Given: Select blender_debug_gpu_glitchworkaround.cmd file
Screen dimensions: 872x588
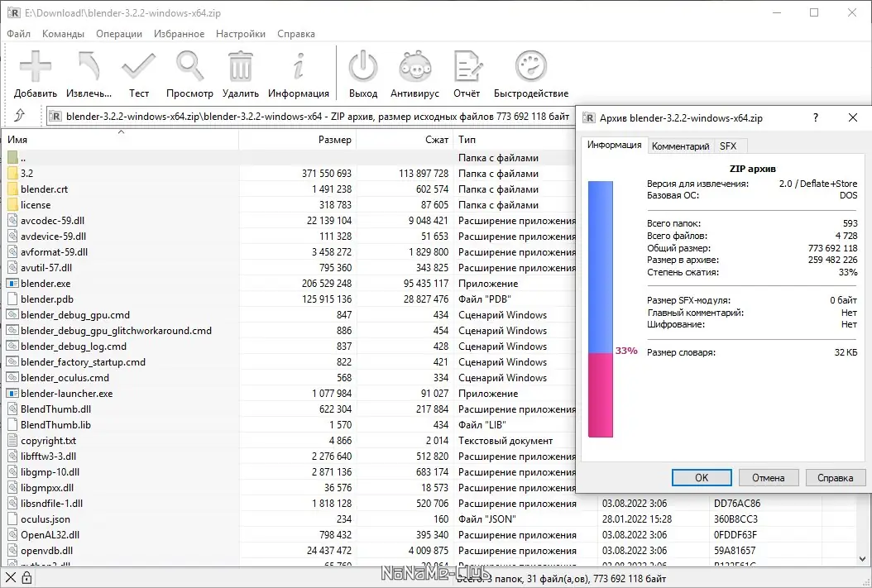Looking at the screenshot, I should 116,331.
